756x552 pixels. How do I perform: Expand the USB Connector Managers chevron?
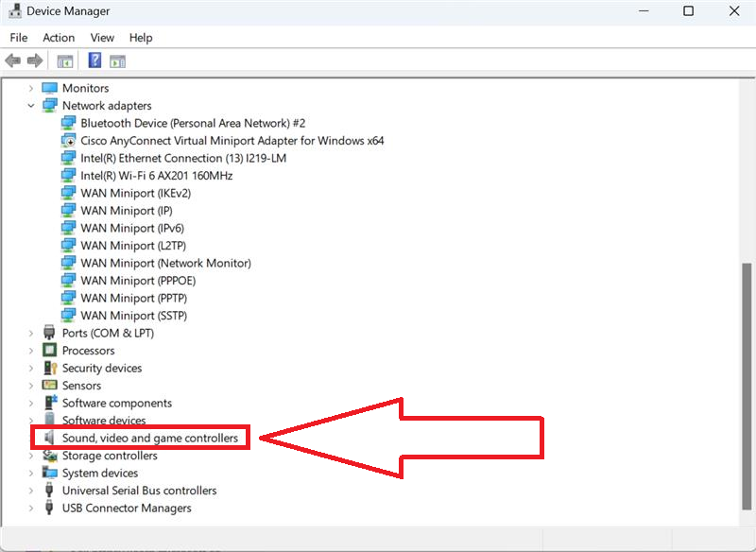[x=31, y=508]
